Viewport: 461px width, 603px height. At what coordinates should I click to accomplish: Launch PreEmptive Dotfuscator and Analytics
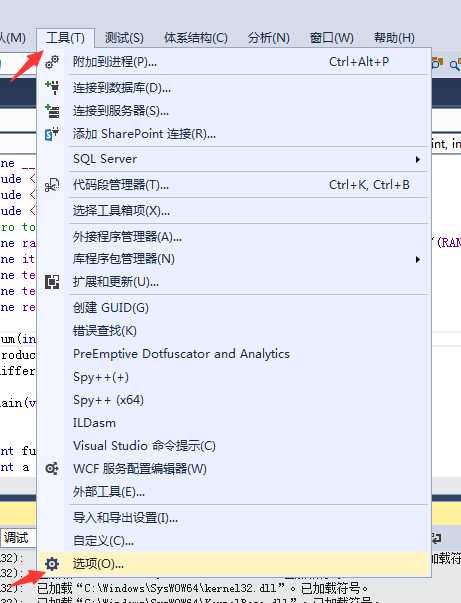(235, 354)
